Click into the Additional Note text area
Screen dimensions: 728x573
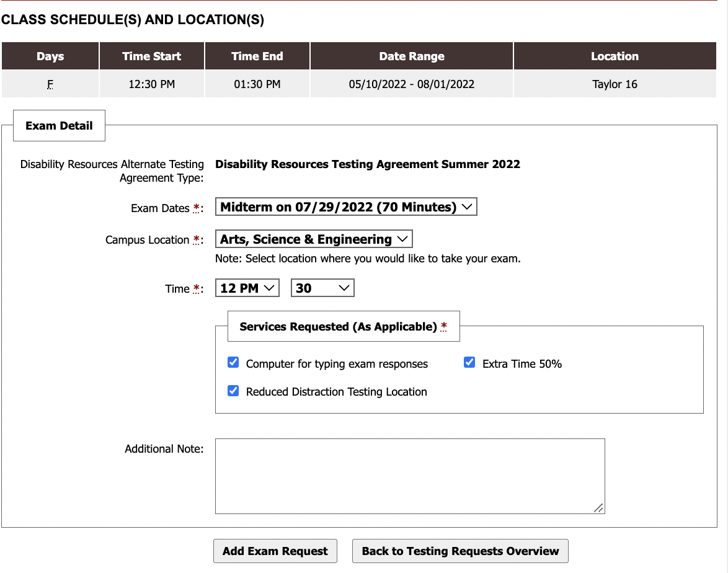(x=410, y=476)
